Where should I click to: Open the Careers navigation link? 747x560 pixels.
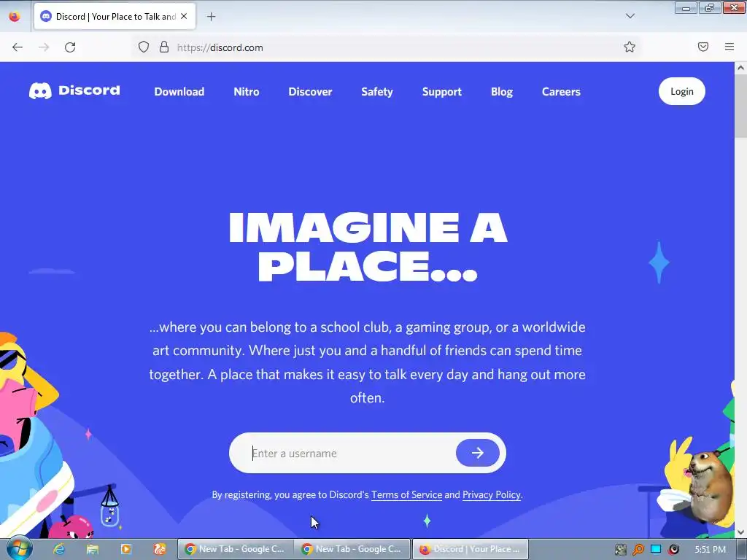point(561,91)
